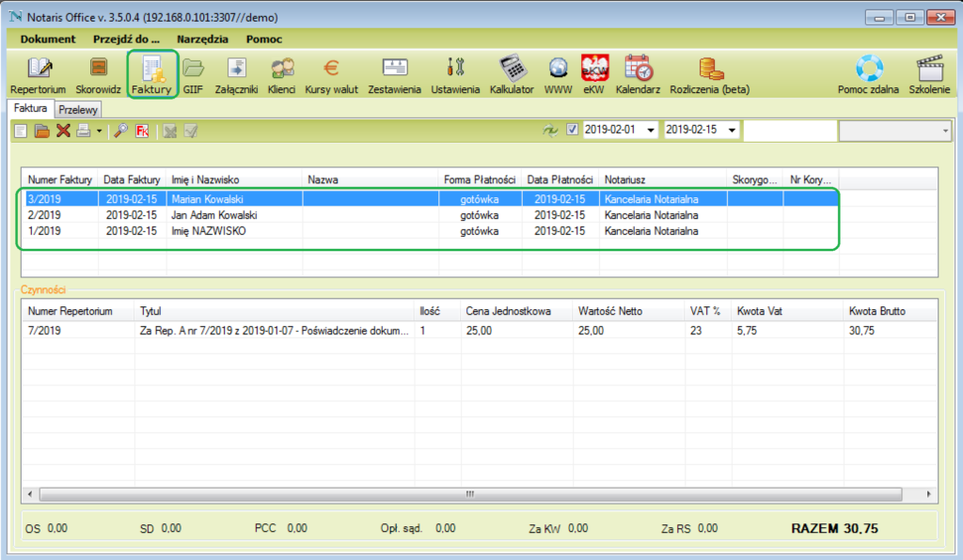Click the Za Rep. A nr 7/2019 title cell

point(274,331)
